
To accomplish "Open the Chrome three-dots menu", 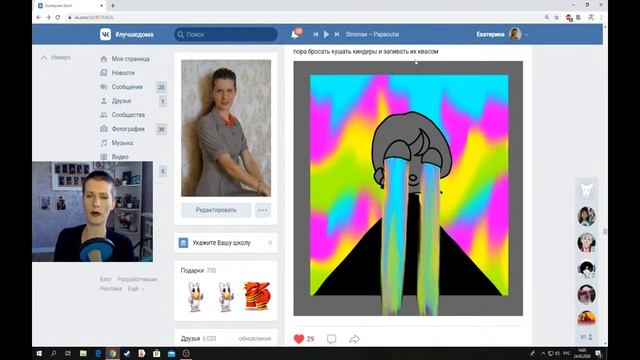I will 601,18.
